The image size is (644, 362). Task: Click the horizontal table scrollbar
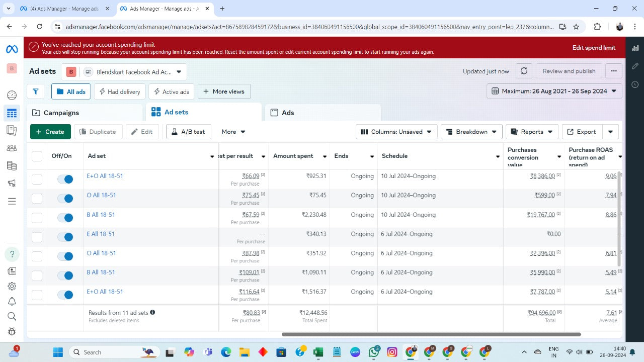(431, 334)
